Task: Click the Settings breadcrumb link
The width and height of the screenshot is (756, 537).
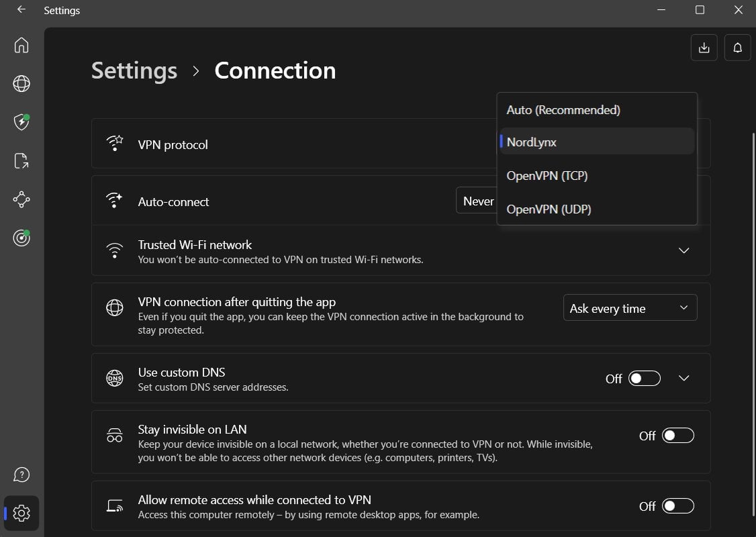Action: click(x=134, y=70)
